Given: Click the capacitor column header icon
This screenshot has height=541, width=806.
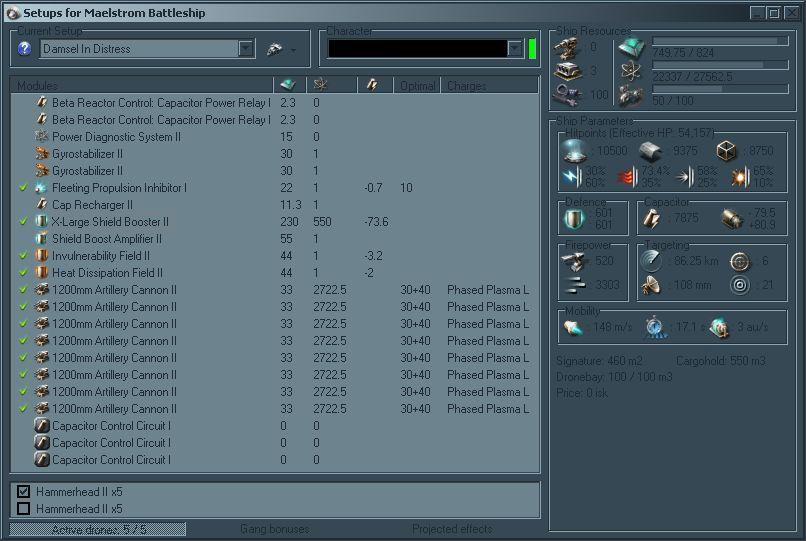Looking at the screenshot, I should pyautogui.click(x=372, y=84).
